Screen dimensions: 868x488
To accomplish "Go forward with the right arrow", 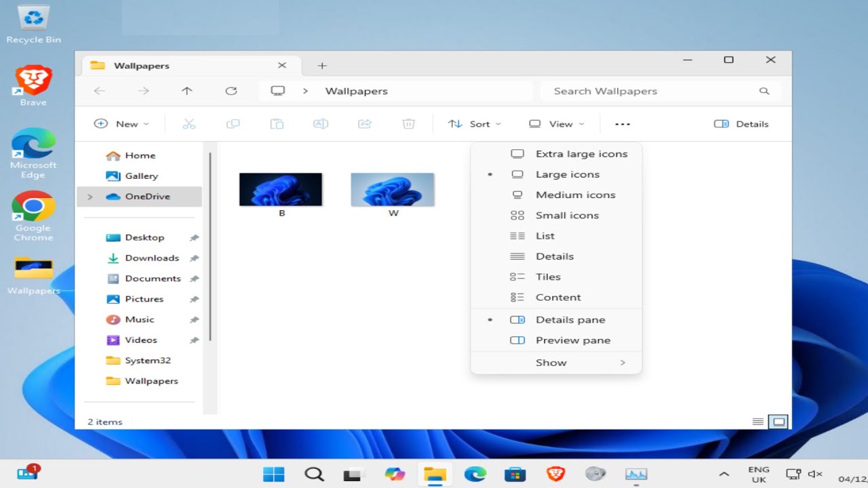I will click(143, 91).
